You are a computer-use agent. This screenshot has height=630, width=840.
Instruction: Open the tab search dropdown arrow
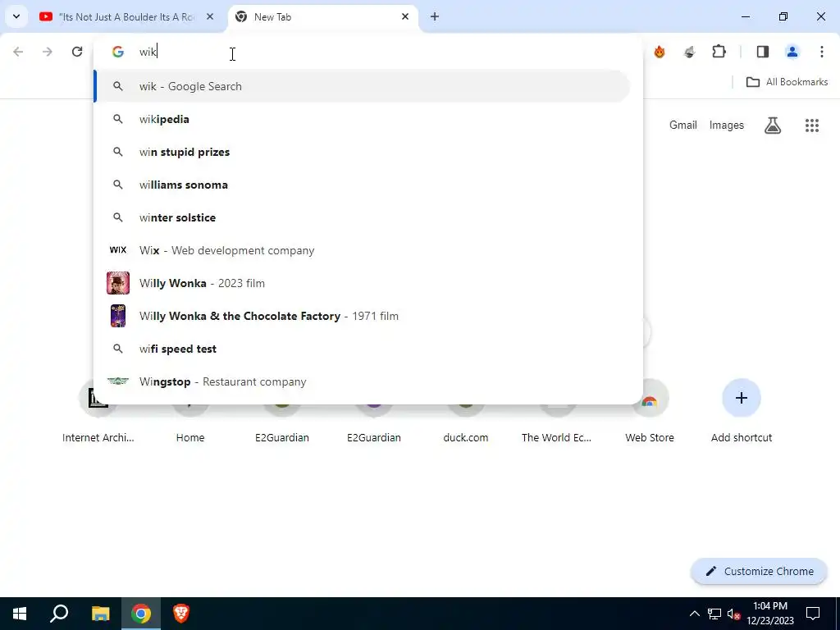coord(16,16)
